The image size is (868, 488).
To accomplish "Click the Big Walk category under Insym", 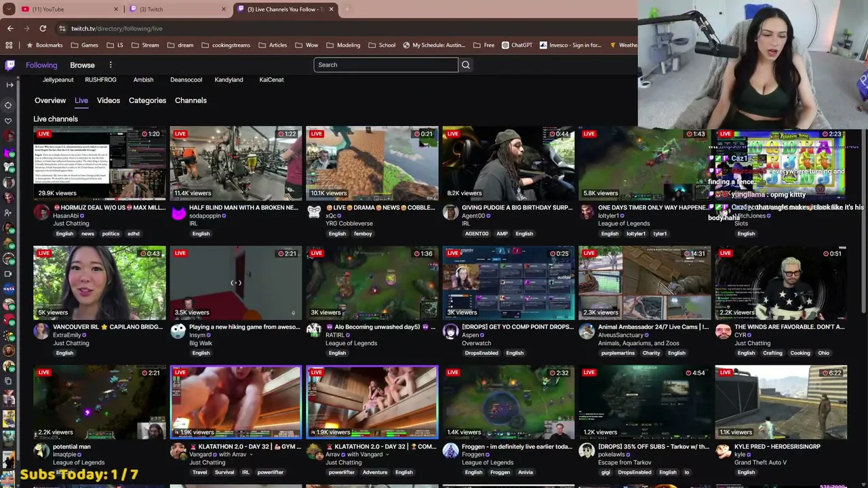I will click(x=201, y=343).
